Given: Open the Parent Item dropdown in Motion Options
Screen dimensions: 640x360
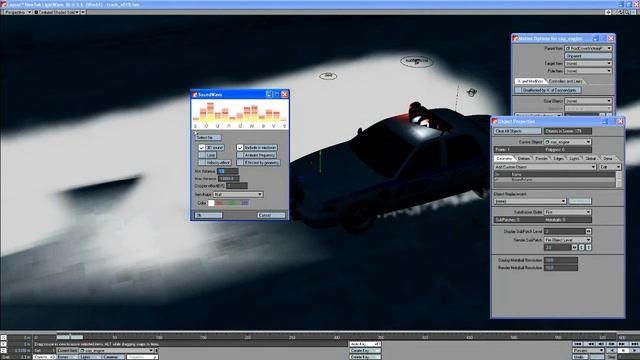Looking at the screenshot, I should point(588,48).
